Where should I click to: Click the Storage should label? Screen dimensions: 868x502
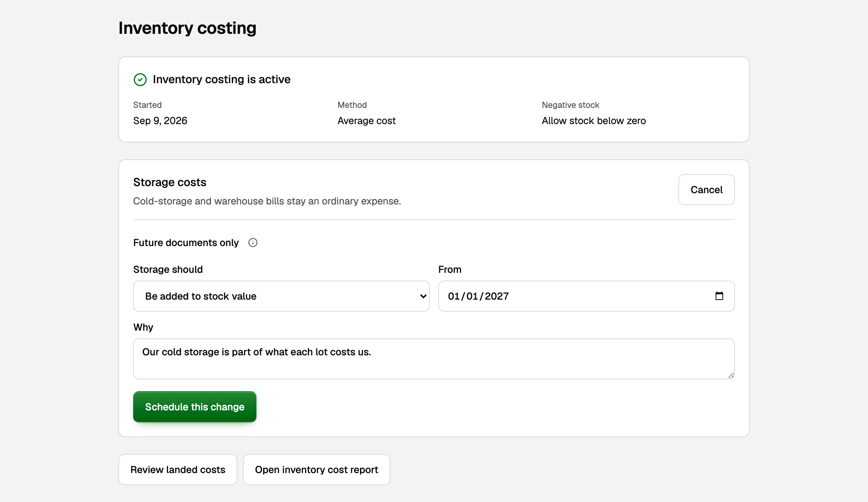pos(168,269)
